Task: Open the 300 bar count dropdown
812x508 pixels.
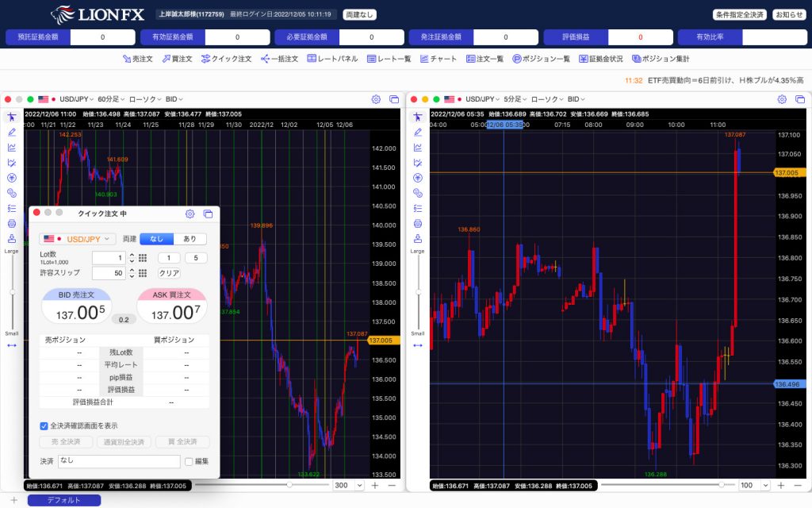Action: pos(348,485)
